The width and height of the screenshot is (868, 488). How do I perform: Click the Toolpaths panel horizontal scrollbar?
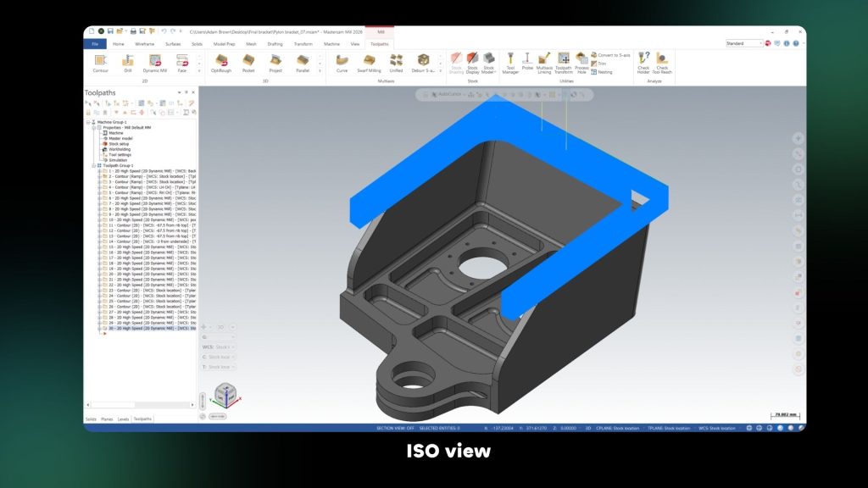click(x=140, y=404)
